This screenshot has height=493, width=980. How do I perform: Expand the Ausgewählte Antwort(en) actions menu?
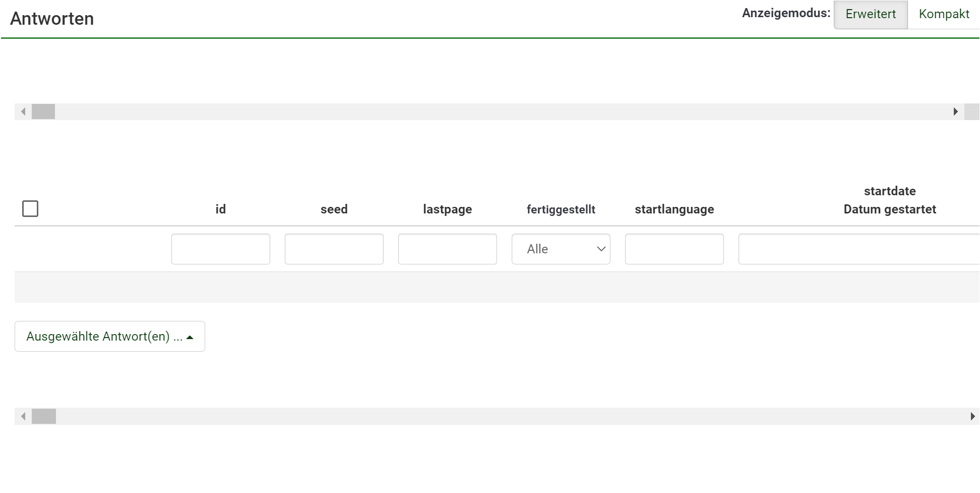point(110,337)
